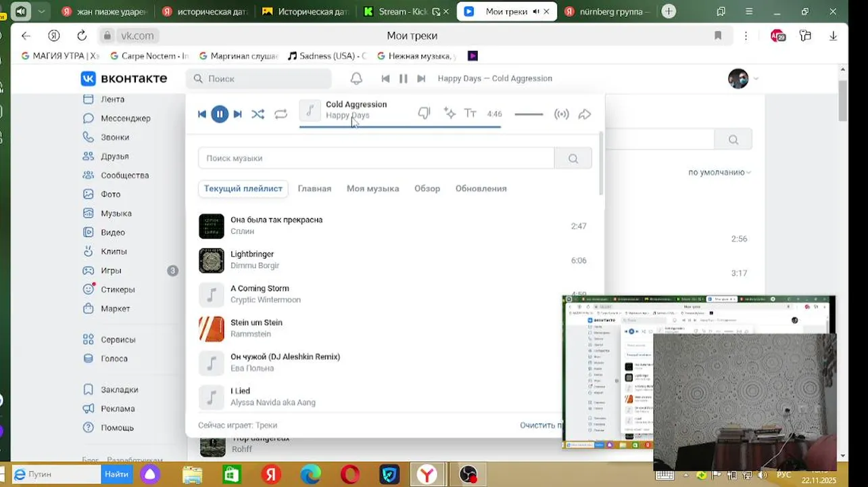The image size is (868, 487).
Task: Open 'Звонки' in VK sidebar
Action: coord(115,137)
